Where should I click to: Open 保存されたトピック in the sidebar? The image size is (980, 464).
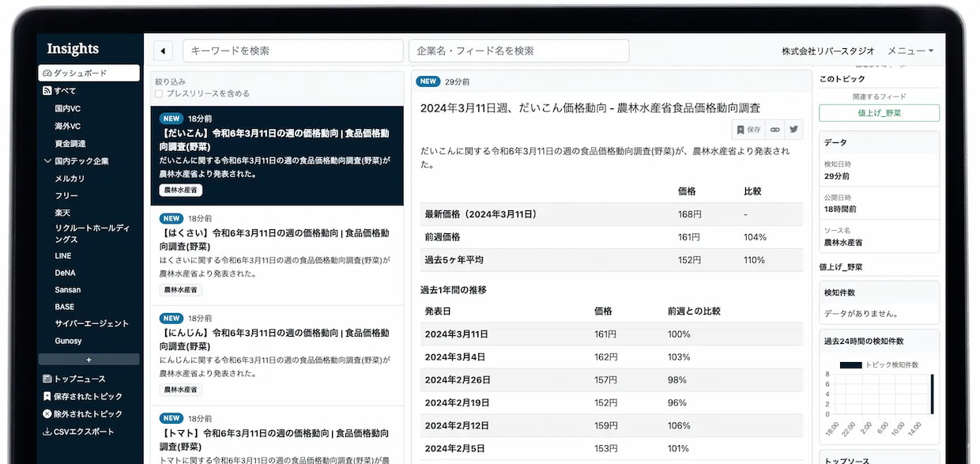click(x=82, y=396)
